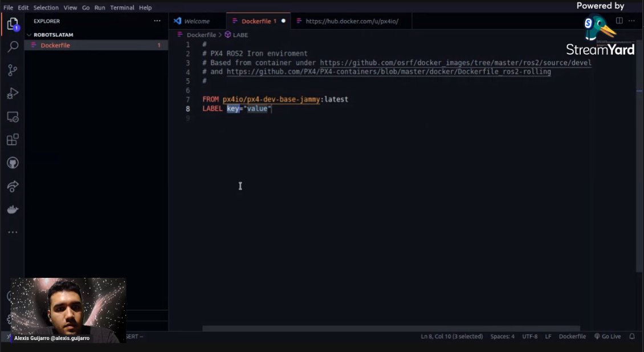The height and width of the screenshot is (352, 644).
Task: Open the Selection menu
Action: tap(46, 7)
